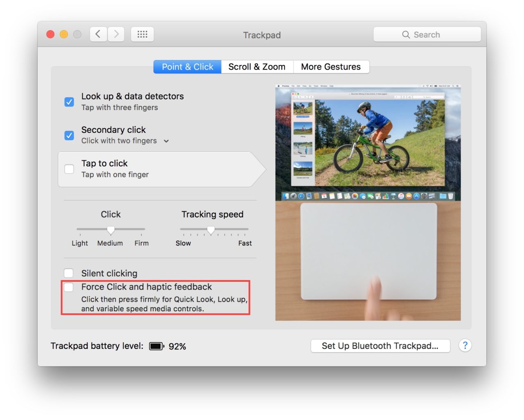Uncheck Look up & data detectors

point(69,102)
